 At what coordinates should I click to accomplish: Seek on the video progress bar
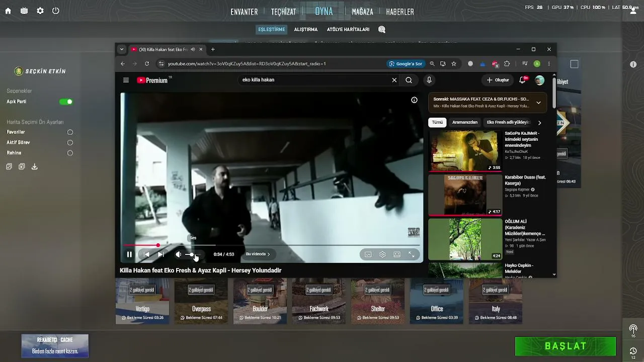pos(272,245)
